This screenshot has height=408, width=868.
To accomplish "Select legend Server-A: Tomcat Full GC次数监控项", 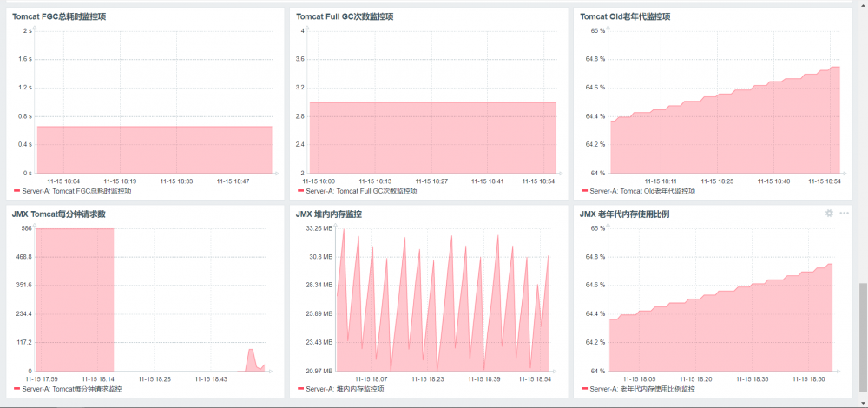I will [361, 191].
